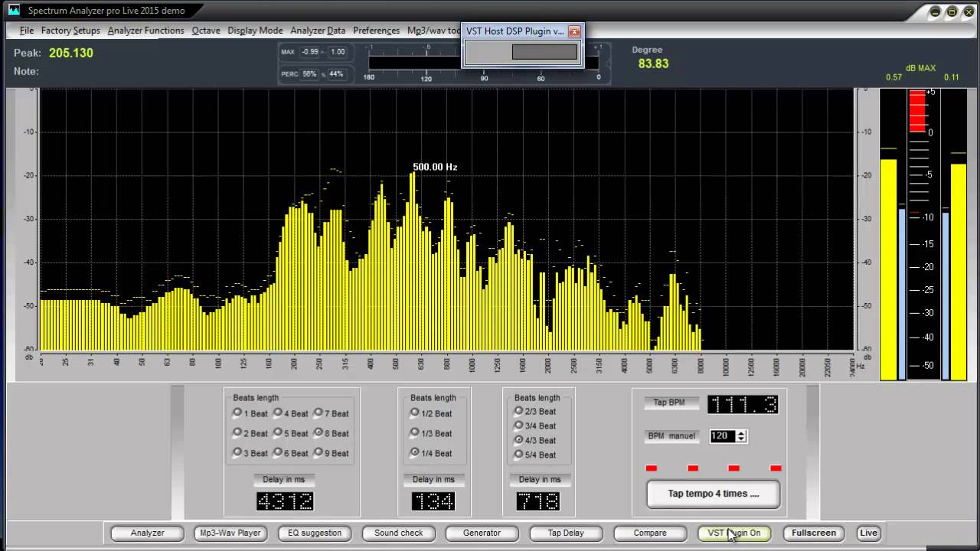Click the 134 delay in ms display
This screenshot has width=980, height=551.
click(x=434, y=502)
